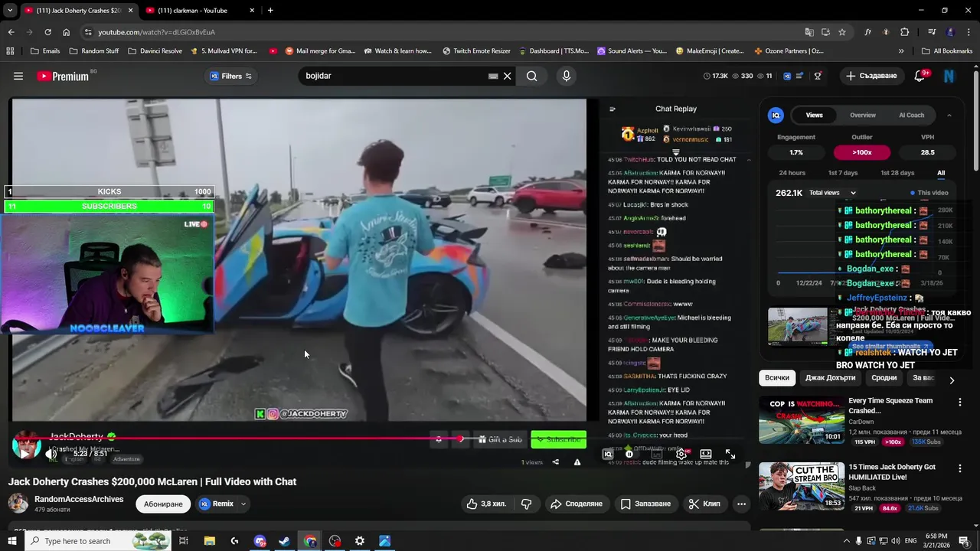Image resolution: width=980 pixels, height=551 pixels.
Task: Select the 24 hours range
Action: (x=792, y=173)
